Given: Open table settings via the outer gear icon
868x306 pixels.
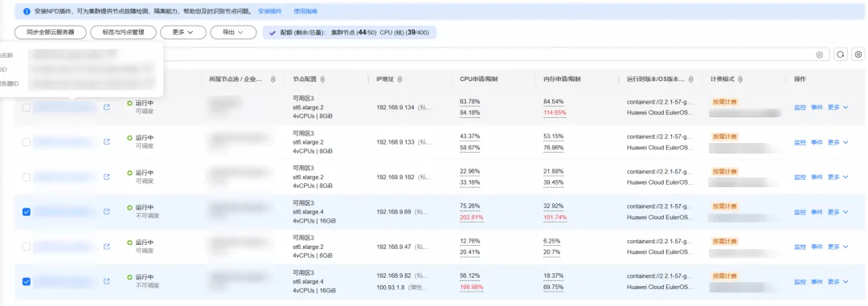Looking at the screenshot, I should point(858,55).
